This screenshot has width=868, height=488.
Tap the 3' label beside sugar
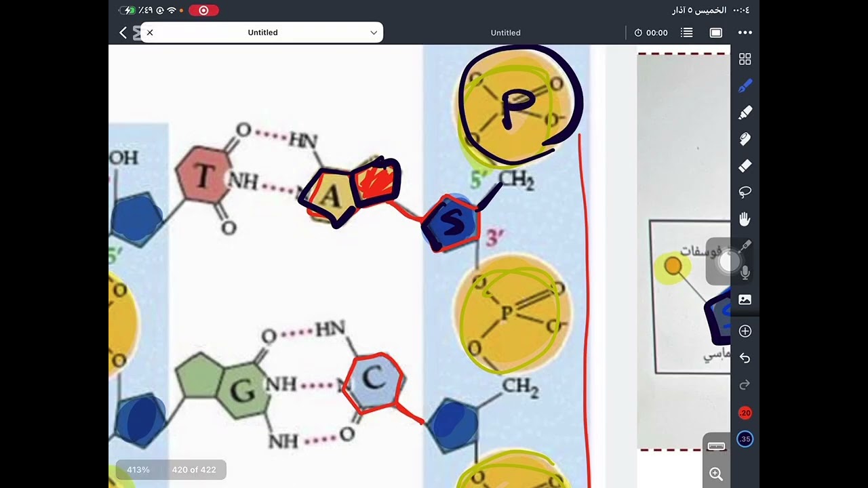(494, 237)
